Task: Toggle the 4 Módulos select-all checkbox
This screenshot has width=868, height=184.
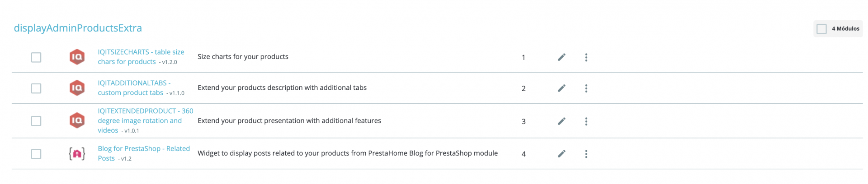Action: pos(822,29)
